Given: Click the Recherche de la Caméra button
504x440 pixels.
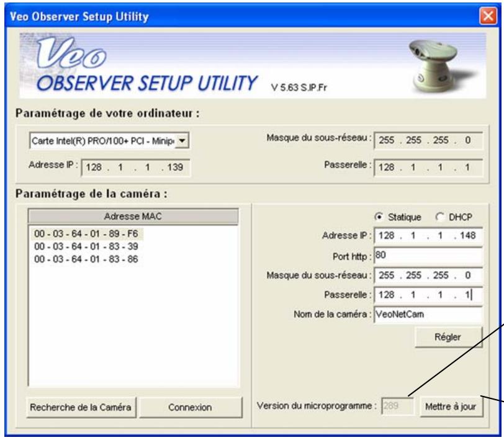Looking at the screenshot, I should [x=81, y=407].
